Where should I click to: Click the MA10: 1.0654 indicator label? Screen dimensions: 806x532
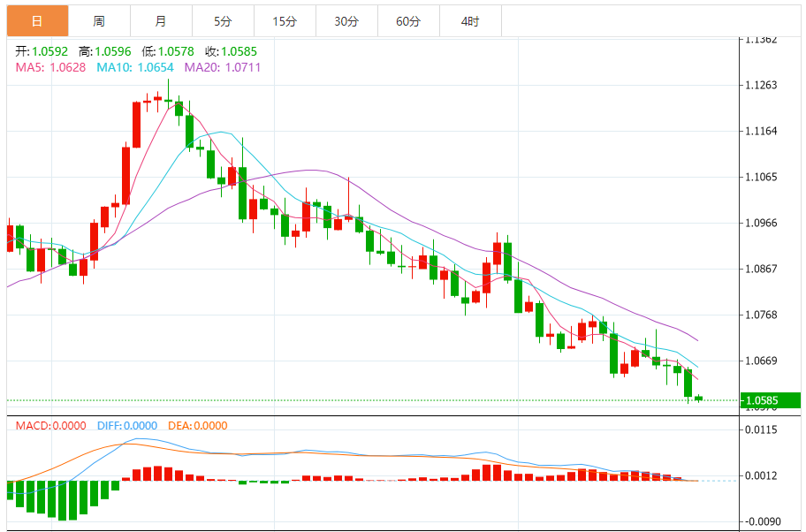(x=135, y=67)
